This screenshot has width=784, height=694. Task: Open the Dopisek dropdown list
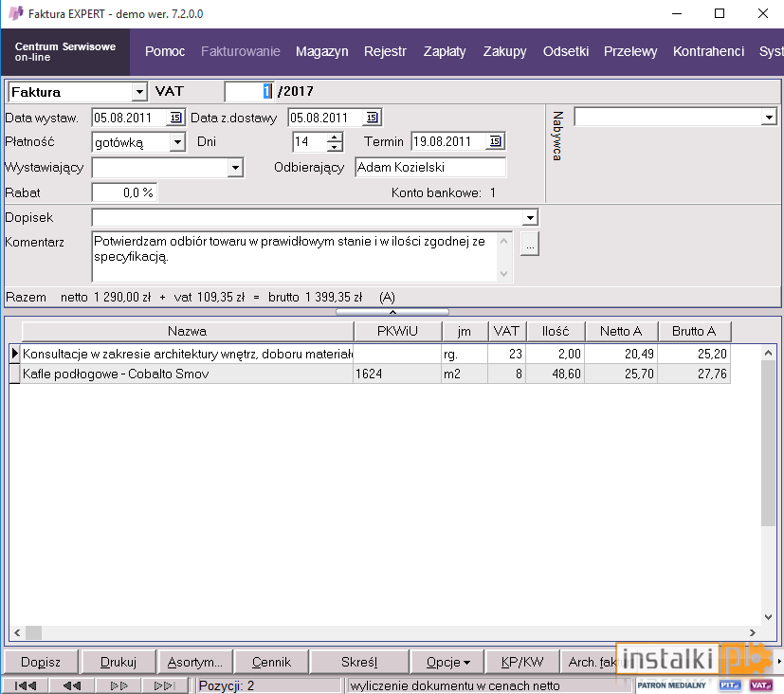[x=530, y=217]
